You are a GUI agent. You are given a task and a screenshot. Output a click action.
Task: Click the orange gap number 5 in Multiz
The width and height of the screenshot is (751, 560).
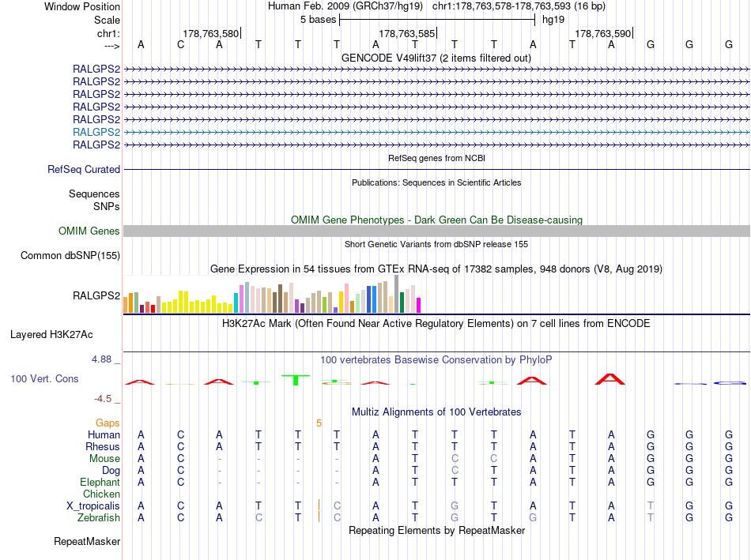pyautogui.click(x=319, y=423)
